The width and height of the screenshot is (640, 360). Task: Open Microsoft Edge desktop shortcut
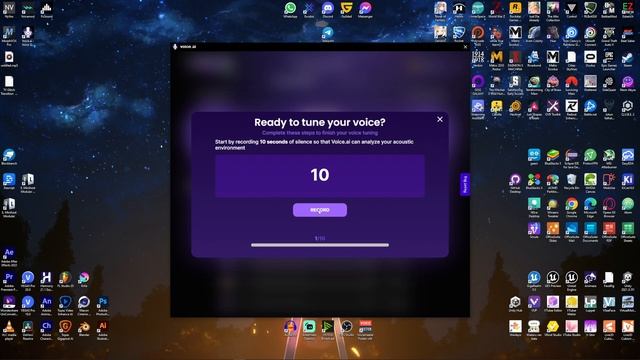click(x=590, y=207)
